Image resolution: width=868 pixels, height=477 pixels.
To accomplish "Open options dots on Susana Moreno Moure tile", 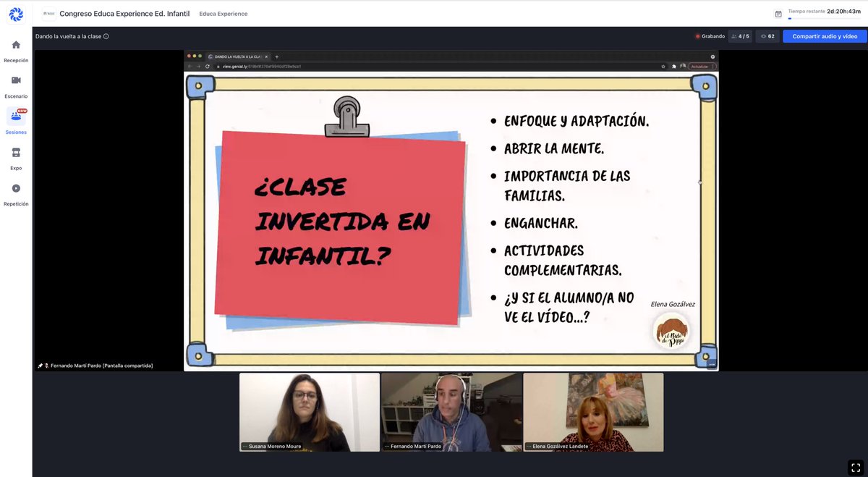I will tap(244, 447).
